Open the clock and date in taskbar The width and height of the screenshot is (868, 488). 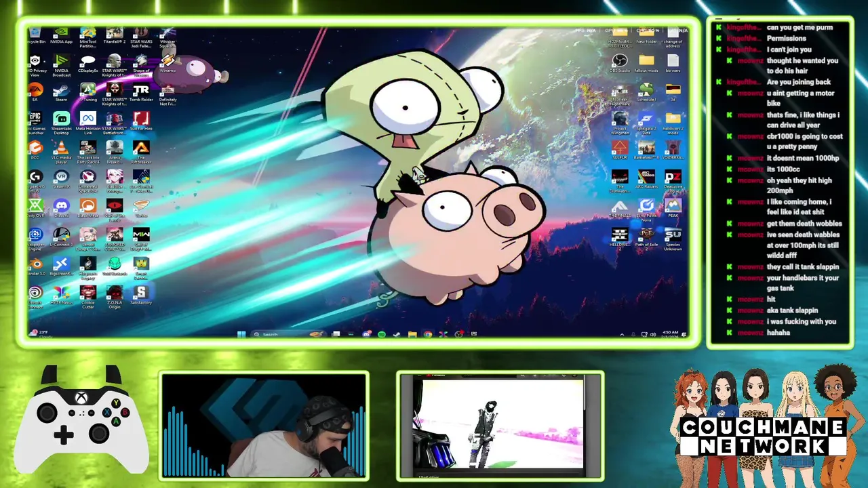pos(670,334)
